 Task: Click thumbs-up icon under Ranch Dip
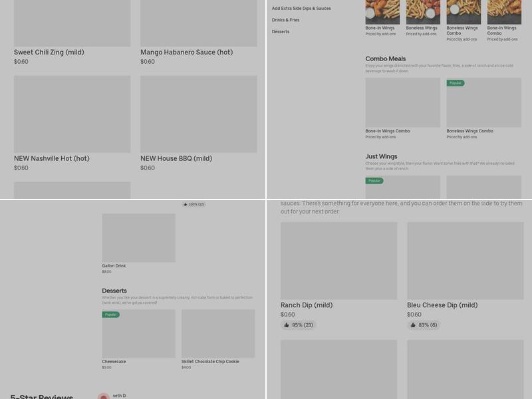point(287,325)
